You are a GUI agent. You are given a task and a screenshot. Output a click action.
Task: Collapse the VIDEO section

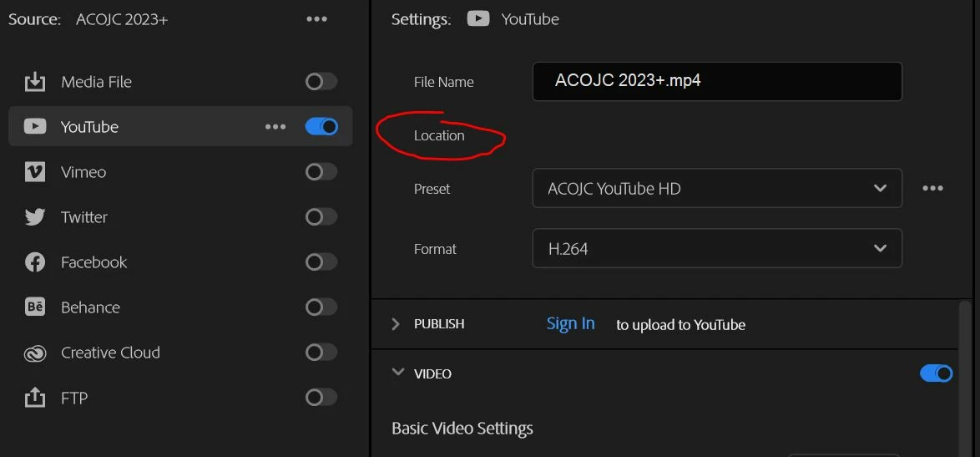397,372
